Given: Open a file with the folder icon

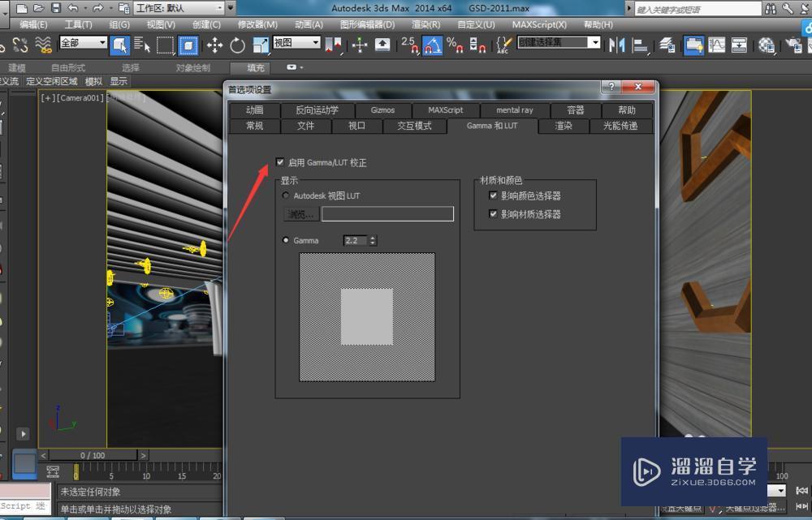Looking at the screenshot, I should coord(39,8).
